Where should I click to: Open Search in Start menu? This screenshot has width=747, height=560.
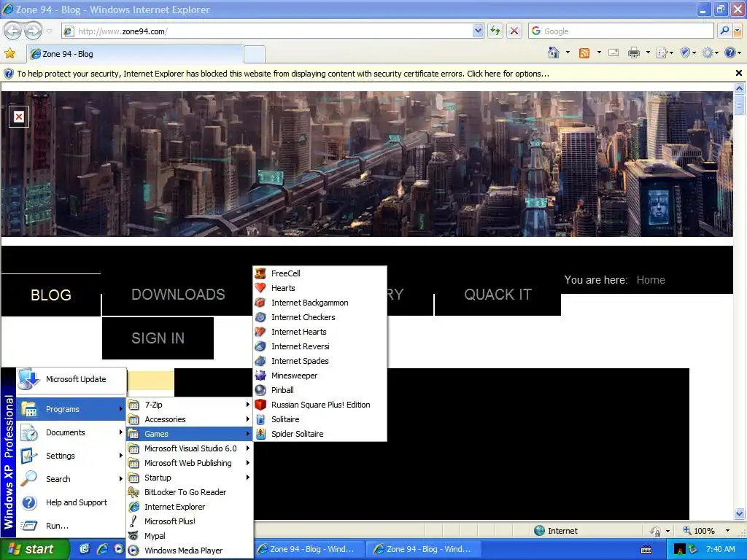[x=71, y=479]
